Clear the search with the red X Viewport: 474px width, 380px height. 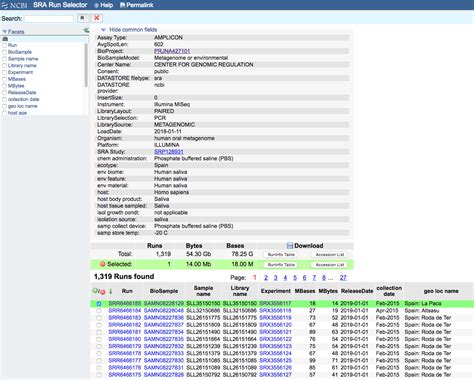[x=97, y=18]
